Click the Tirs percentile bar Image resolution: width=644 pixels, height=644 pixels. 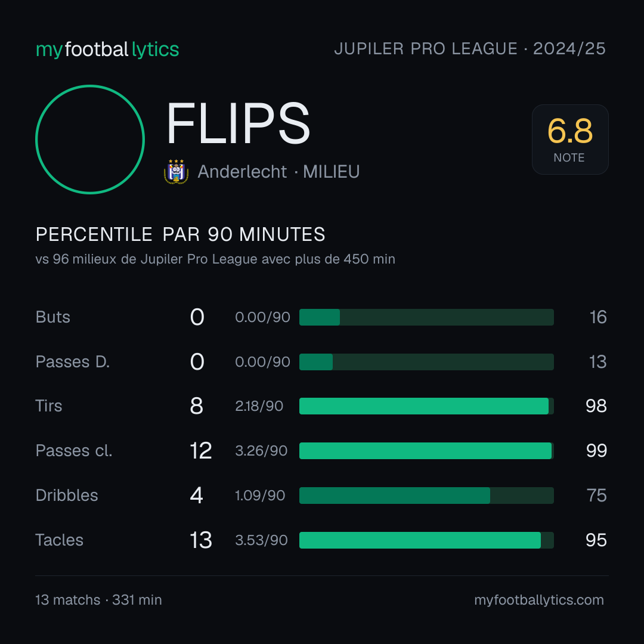(426, 406)
